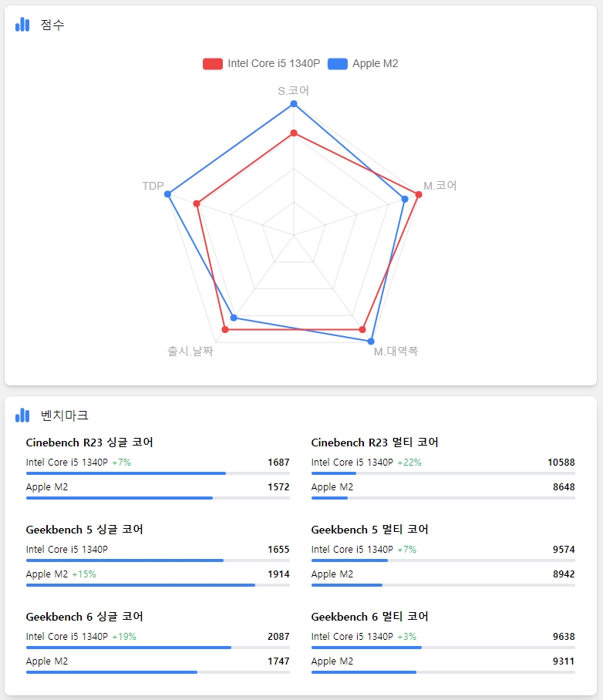
Task: Hide Intel Core i5 1340P series via legend label
Action: (274, 63)
